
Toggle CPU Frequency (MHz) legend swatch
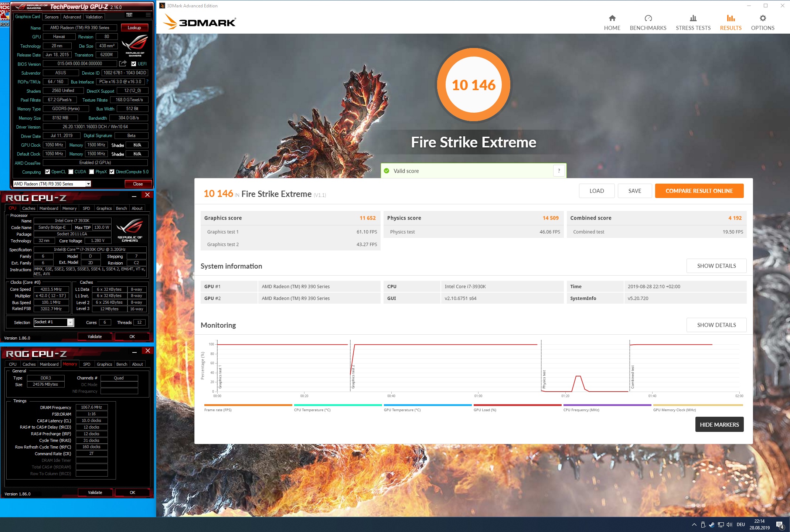tap(607, 405)
